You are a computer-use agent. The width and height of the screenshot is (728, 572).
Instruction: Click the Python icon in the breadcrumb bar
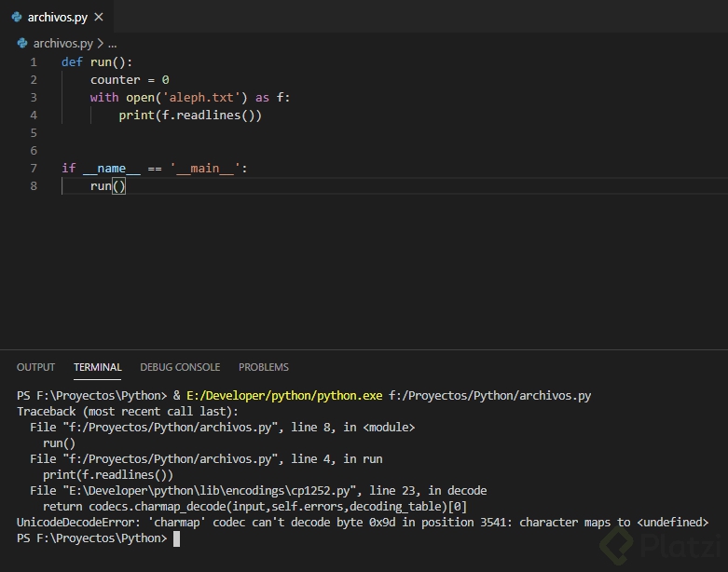[x=23, y=43]
